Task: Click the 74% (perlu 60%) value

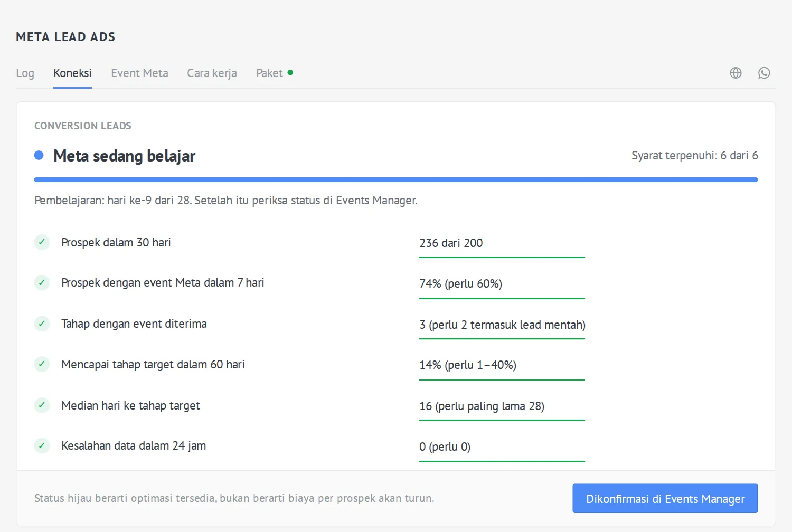Action: (x=460, y=284)
